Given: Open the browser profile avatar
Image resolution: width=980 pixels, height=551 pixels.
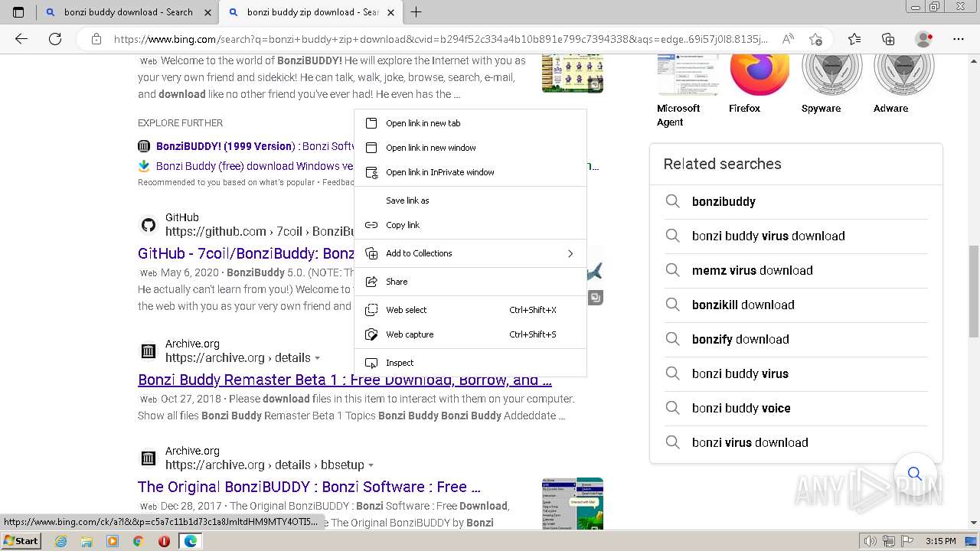Looking at the screenshot, I should 924,39.
